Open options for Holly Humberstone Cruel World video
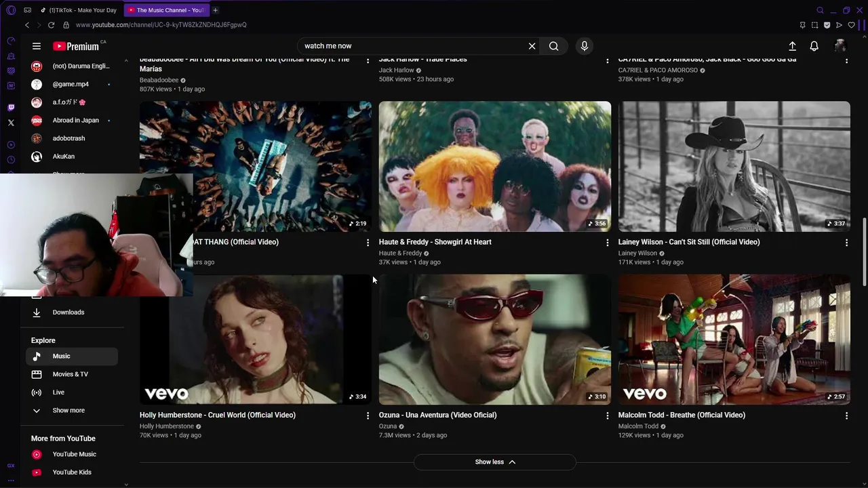The height and width of the screenshot is (488, 868). pos(368,415)
